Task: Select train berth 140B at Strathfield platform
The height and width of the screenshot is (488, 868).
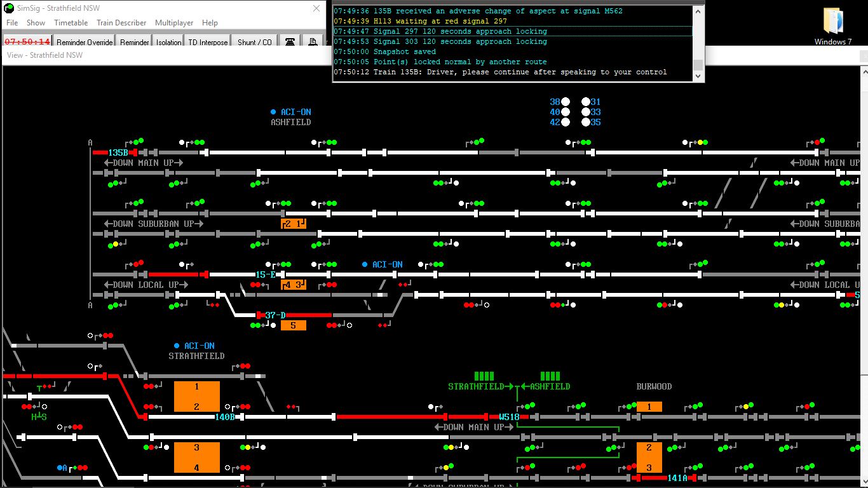Action: click(225, 417)
